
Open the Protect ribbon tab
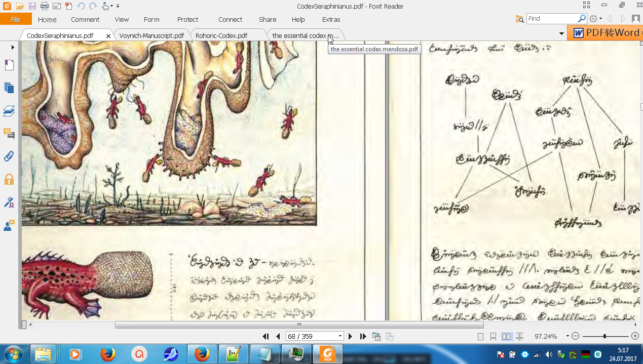click(187, 19)
